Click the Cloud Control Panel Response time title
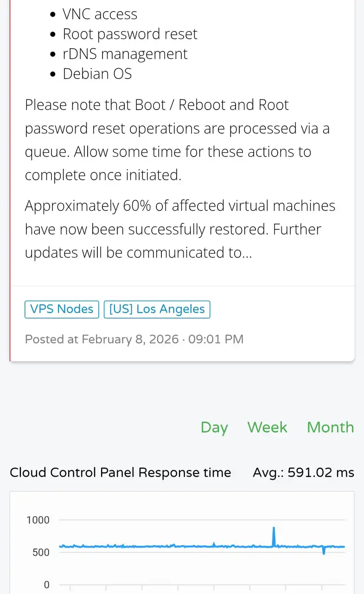This screenshot has width=364, height=594. [121, 472]
